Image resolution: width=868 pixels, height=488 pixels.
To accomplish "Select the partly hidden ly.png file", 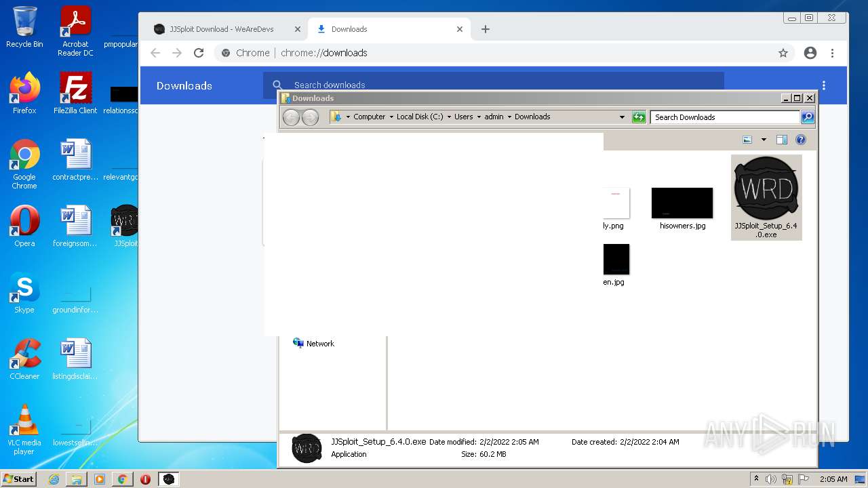I will [616, 209].
